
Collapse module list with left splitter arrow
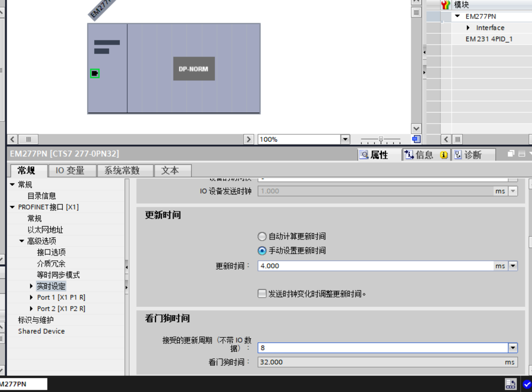pos(425,52)
